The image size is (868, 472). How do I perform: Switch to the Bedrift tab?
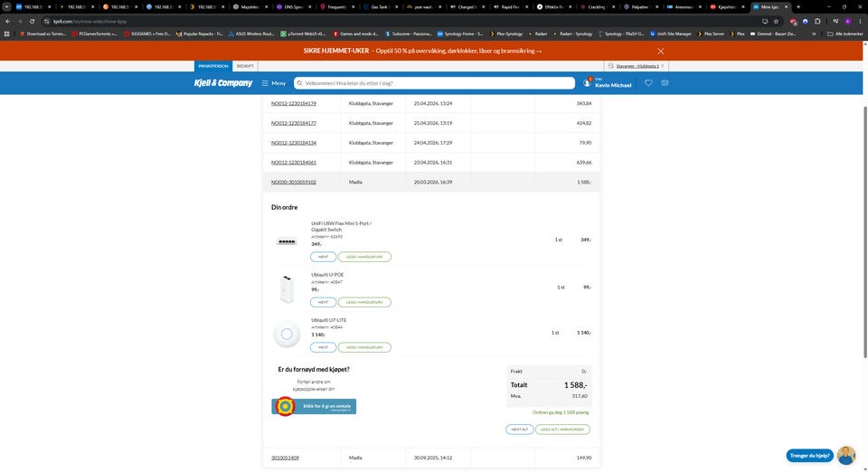coord(245,66)
